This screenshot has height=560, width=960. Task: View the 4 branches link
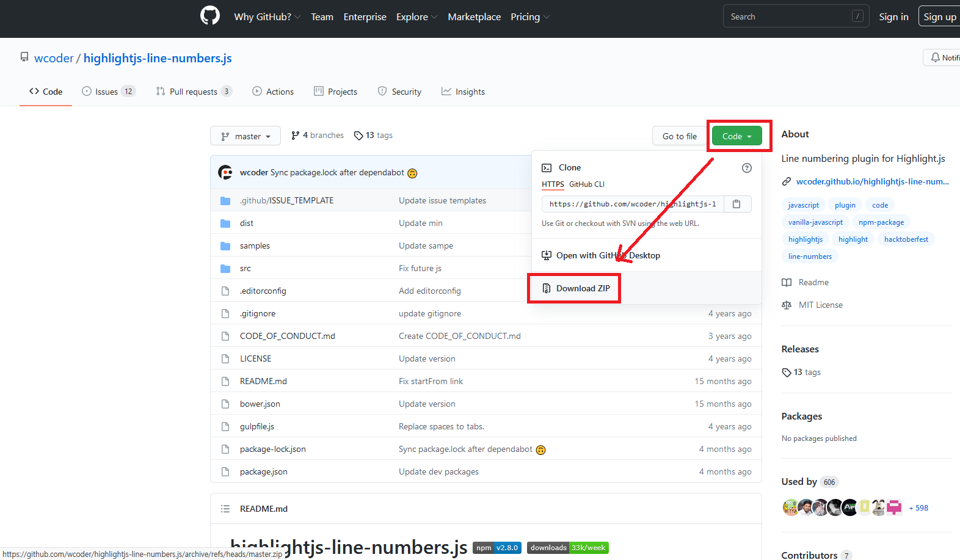[318, 136]
